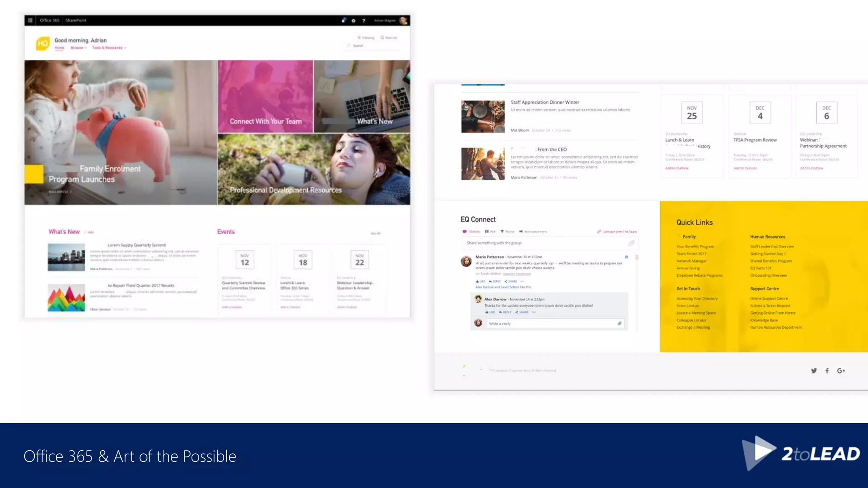The image size is (868, 488).
Task: Click the attachment paperclip in share box
Action: point(631,243)
